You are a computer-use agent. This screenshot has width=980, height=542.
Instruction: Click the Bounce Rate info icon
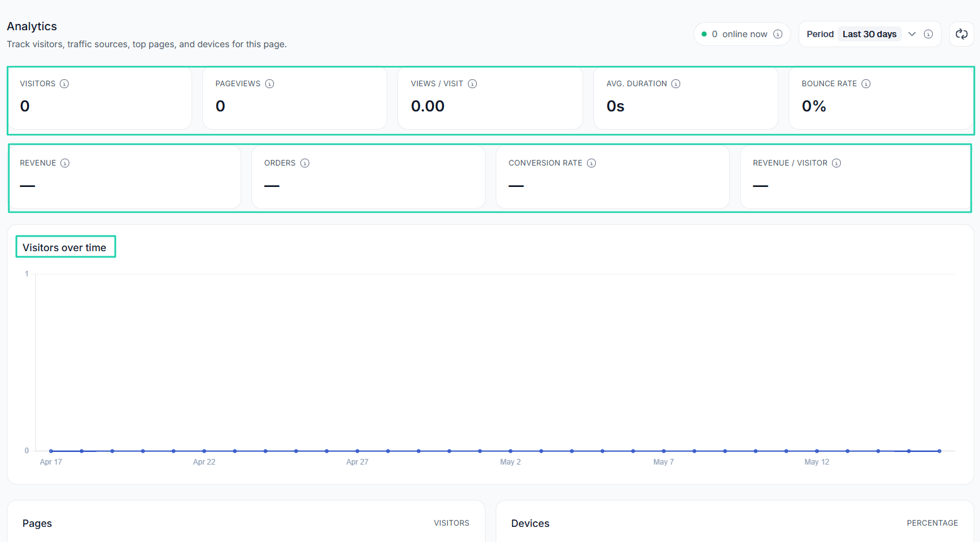point(866,84)
